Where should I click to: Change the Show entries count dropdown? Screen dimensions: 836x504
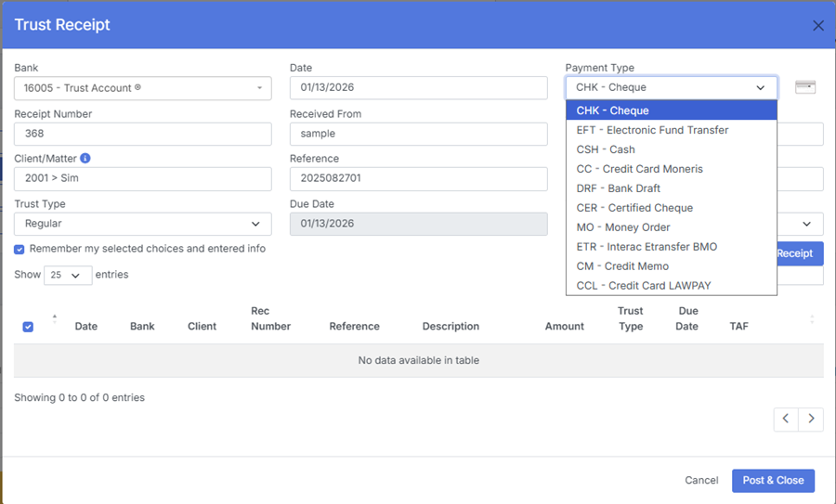(68, 276)
